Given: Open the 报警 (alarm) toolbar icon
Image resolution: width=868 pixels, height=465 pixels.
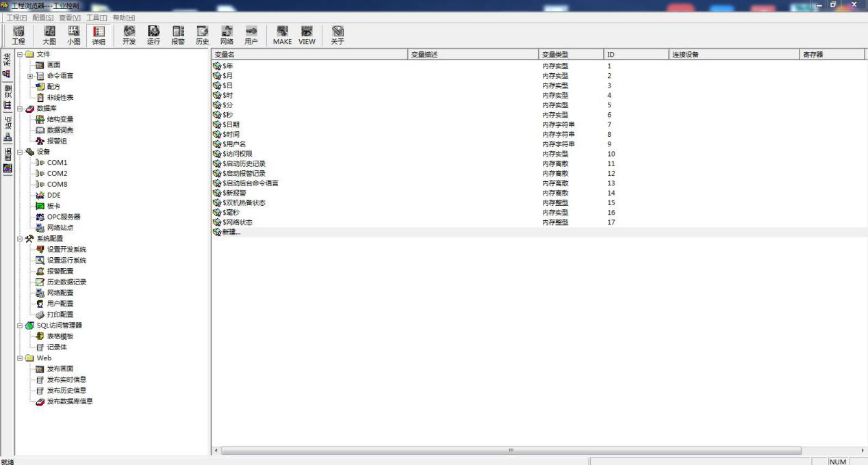Looking at the screenshot, I should pyautogui.click(x=178, y=35).
